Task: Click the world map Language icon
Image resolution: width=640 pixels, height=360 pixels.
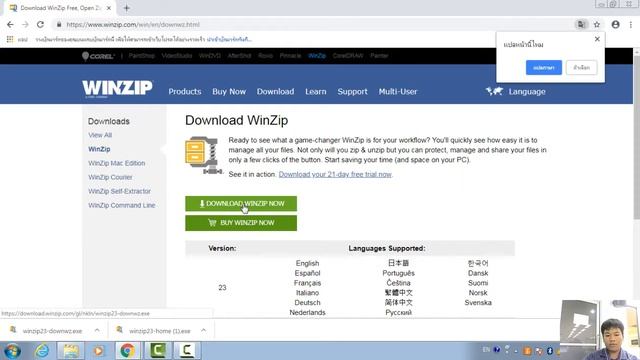Action: pyautogui.click(x=494, y=91)
